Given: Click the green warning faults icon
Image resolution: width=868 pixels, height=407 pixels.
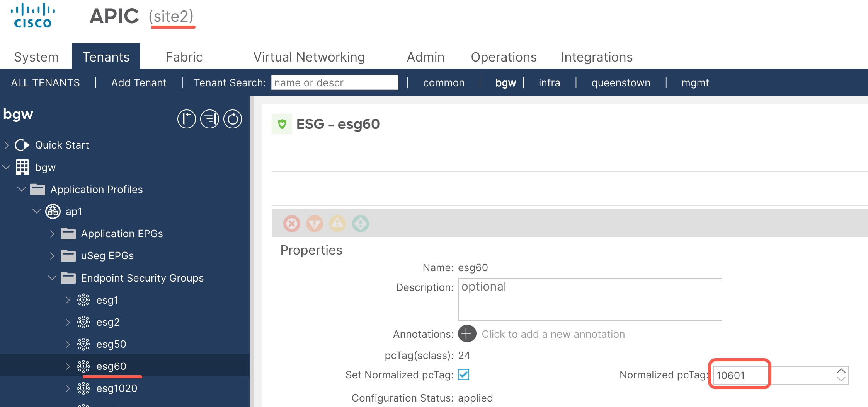Looking at the screenshot, I should (361, 224).
